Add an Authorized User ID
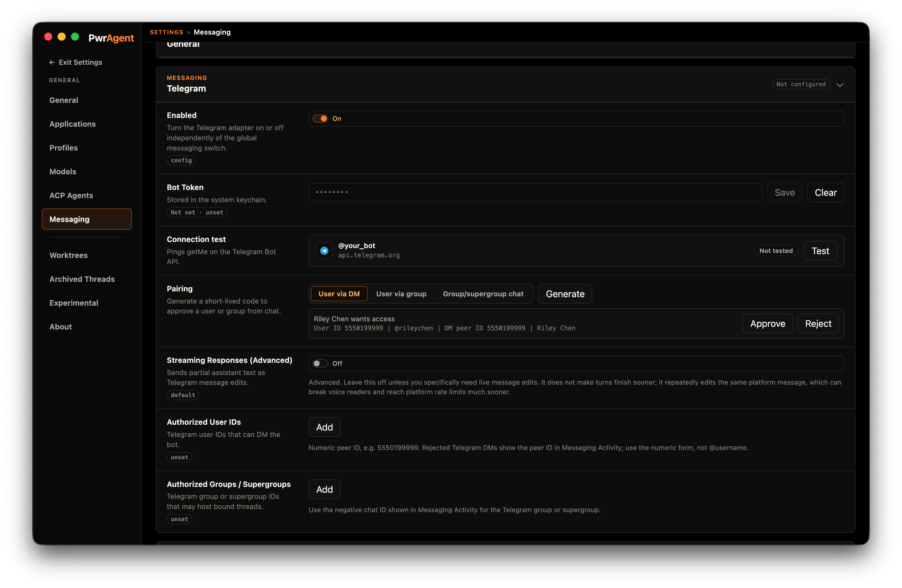This screenshot has height=588, width=902. tap(324, 427)
